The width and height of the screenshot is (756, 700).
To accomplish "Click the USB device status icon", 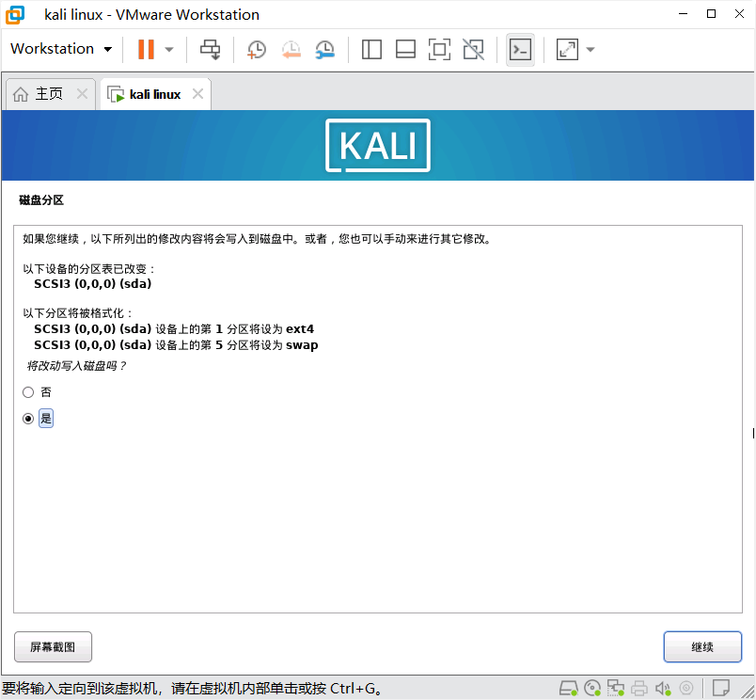I will point(686,688).
